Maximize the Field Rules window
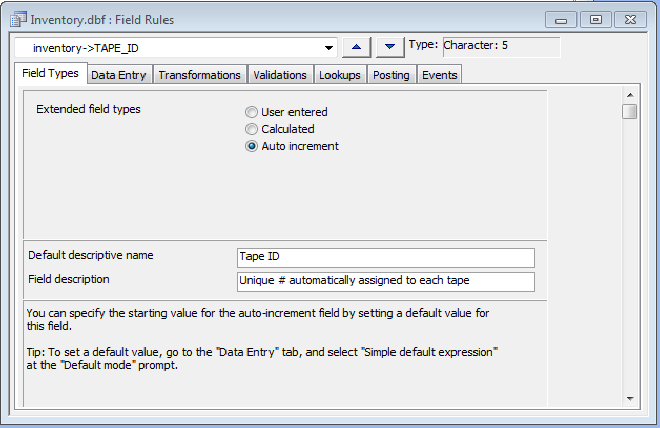Viewport: 660px width, 428px height. tap(596, 20)
